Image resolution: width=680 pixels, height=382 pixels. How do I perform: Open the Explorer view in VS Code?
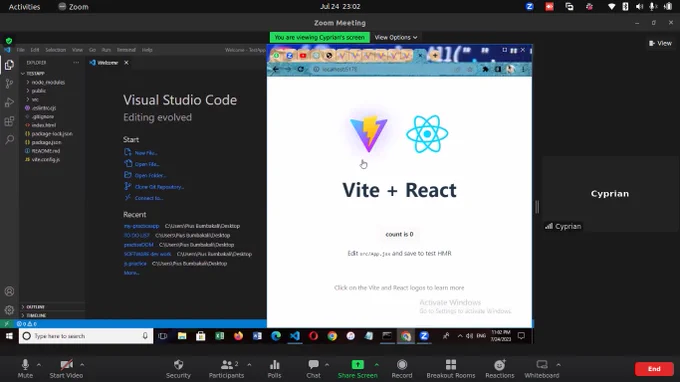tap(9, 65)
